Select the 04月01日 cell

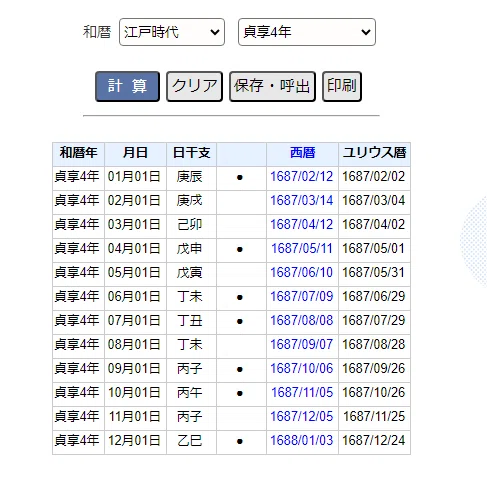[135, 249]
